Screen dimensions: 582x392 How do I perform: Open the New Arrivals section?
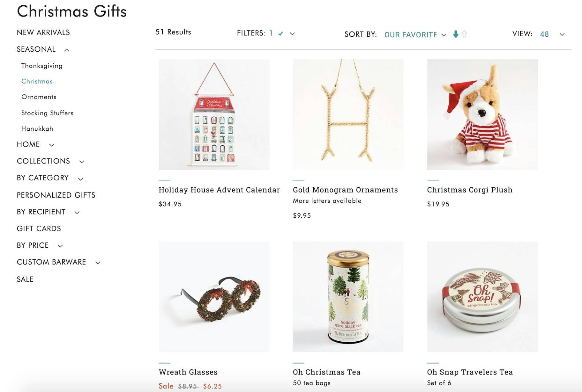pyautogui.click(x=43, y=33)
